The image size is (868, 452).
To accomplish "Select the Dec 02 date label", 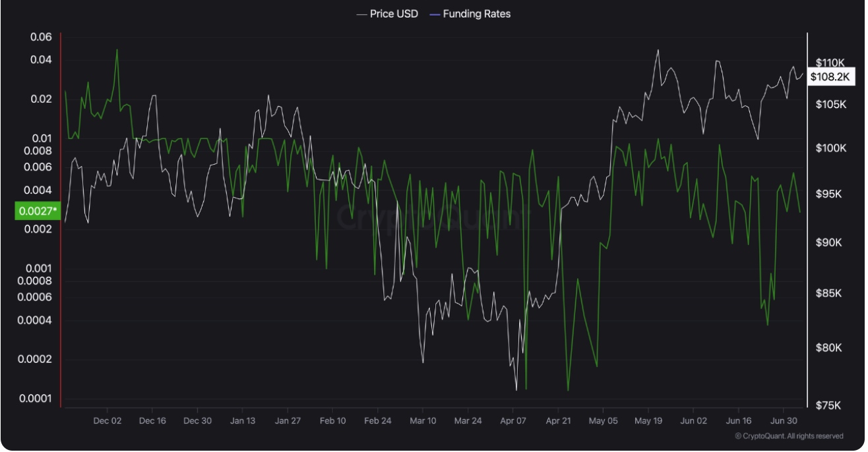I will pos(107,420).
